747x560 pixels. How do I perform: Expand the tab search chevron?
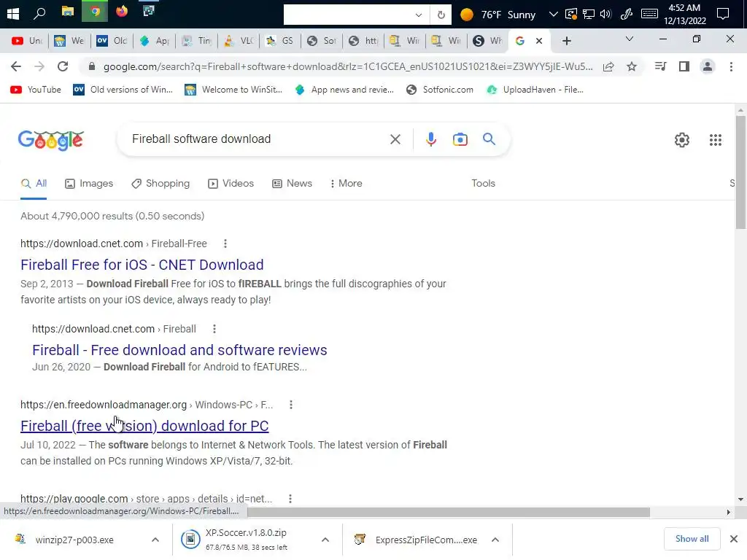(x=629, y=39)
